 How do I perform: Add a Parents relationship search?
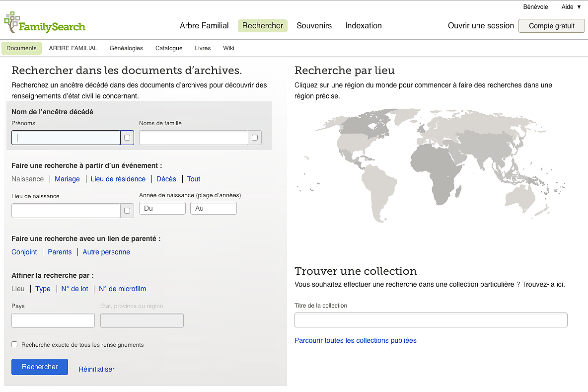(x=60, y=252)
